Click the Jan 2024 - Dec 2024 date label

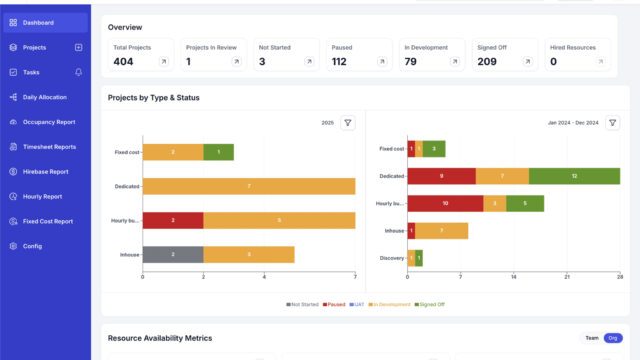573,122
